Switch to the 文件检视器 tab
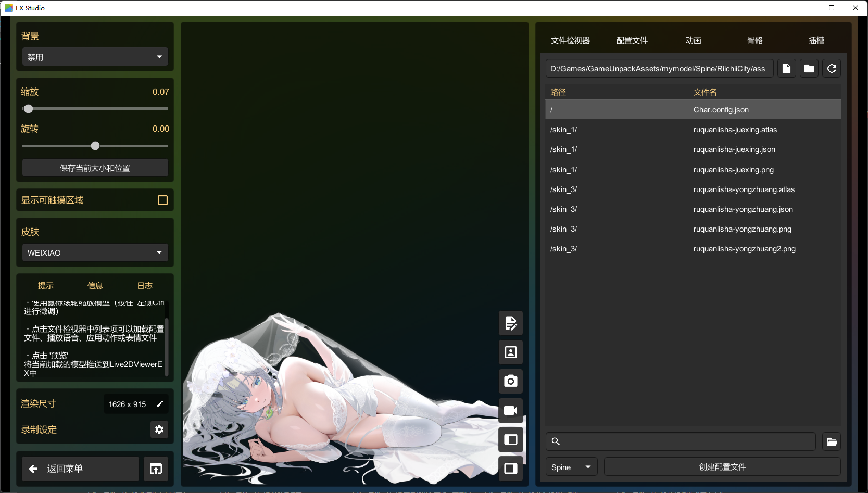868x493 pixels. tap(571, 41)
